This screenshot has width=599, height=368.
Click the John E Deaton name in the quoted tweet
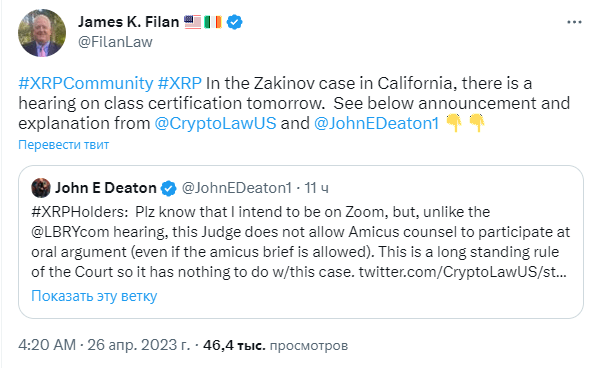click(106, 188)
